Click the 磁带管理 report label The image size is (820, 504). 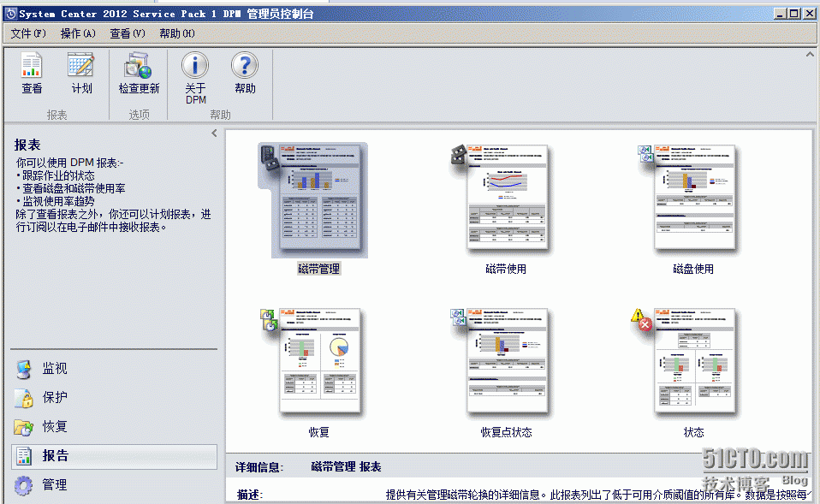[319, 269]
